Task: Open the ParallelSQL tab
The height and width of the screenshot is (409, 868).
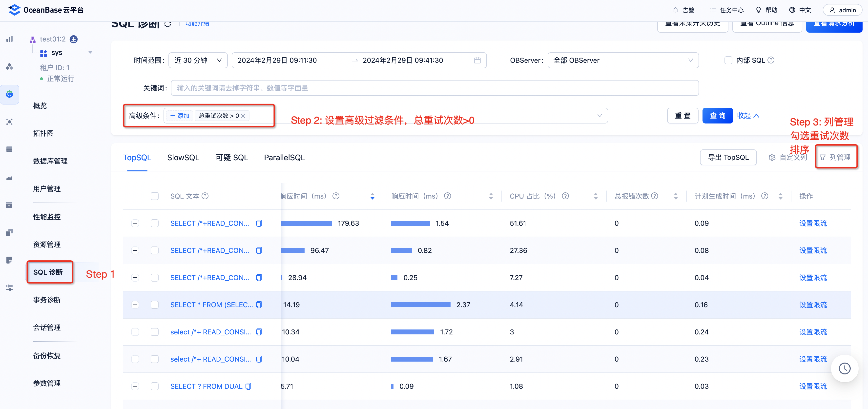Action: click(x=284, y=157)
